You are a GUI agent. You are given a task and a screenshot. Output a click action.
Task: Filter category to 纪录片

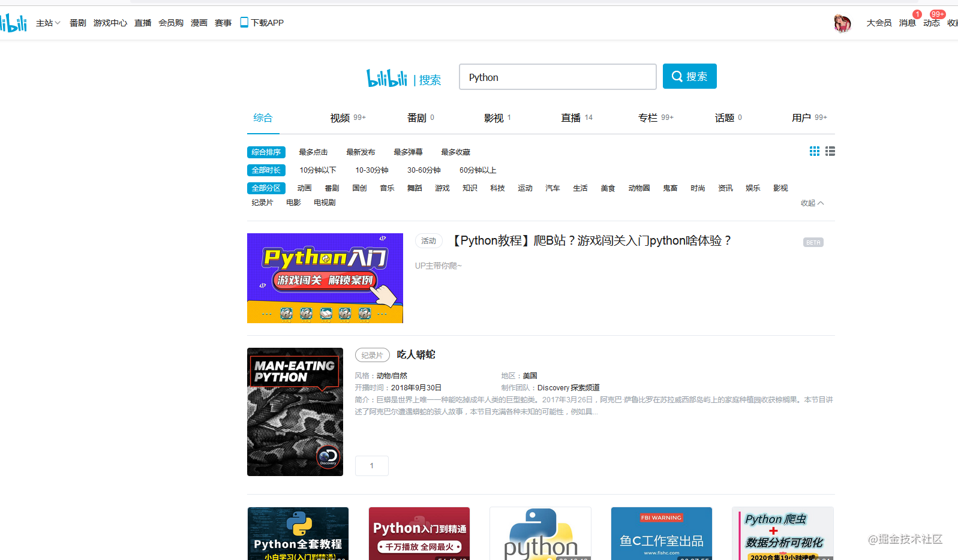[x=262, y=203]
